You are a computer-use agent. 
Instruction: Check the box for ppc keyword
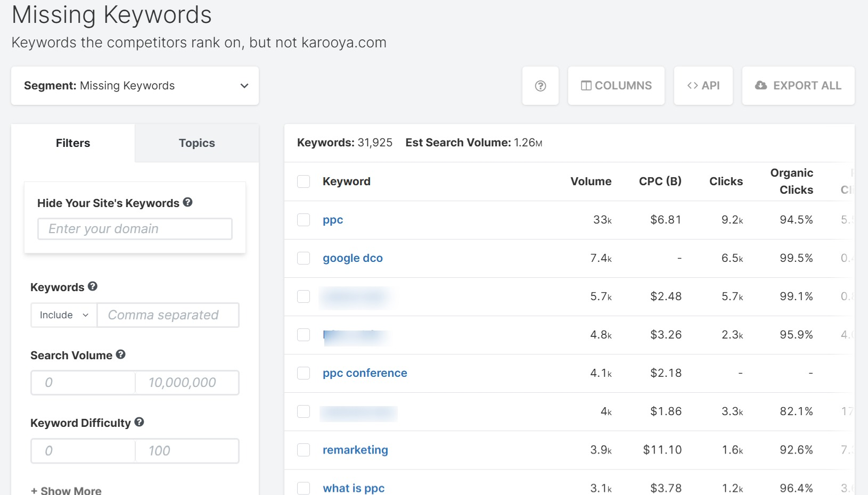pos(304,220)
